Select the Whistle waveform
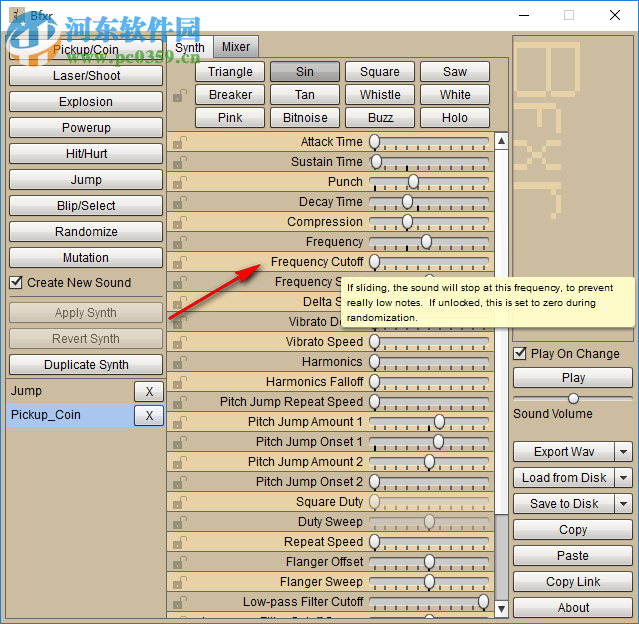 [380, 95]
